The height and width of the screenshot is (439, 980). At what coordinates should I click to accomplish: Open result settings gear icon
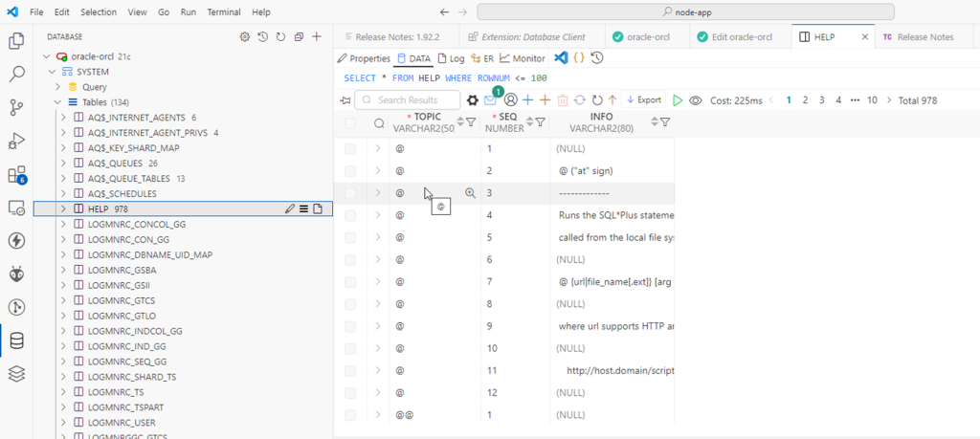click(472, 99)
